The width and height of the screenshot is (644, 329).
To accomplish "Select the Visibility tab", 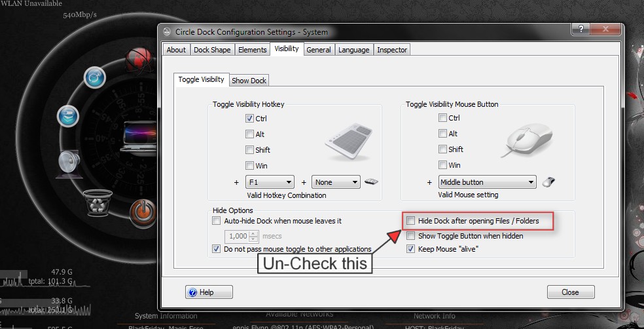I will coord(287,48).
